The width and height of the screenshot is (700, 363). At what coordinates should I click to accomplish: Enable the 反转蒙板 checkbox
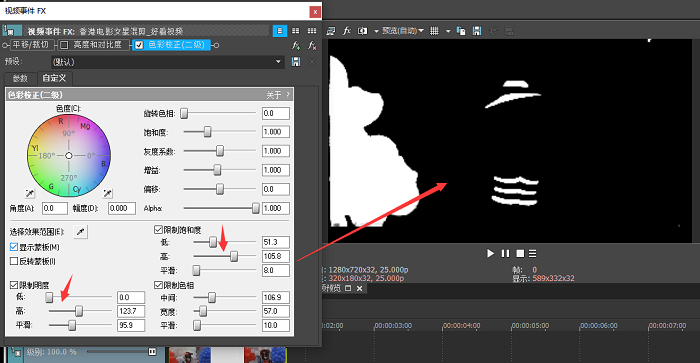click(x=14, y=261)
